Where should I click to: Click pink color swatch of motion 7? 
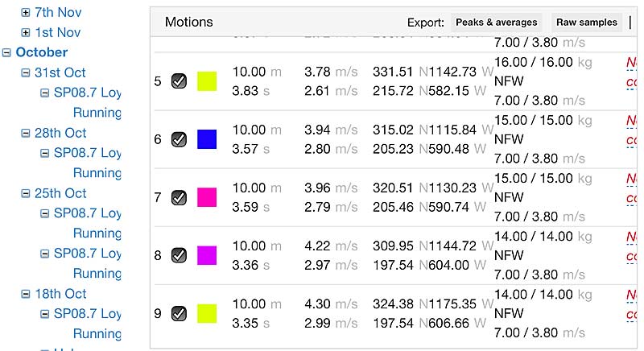[x=207, y=197]
